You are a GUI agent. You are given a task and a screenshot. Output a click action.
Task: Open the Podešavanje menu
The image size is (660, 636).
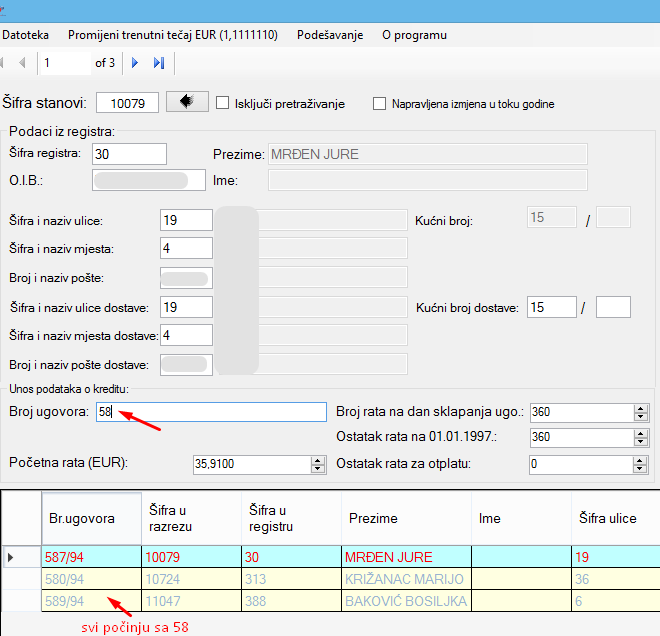(x=329, y=35)
